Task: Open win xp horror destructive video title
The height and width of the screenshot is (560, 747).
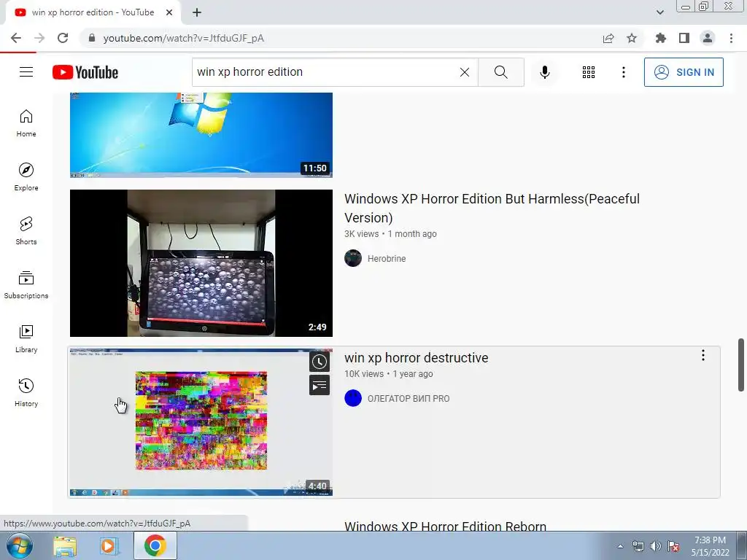Action: click(417, 357)
